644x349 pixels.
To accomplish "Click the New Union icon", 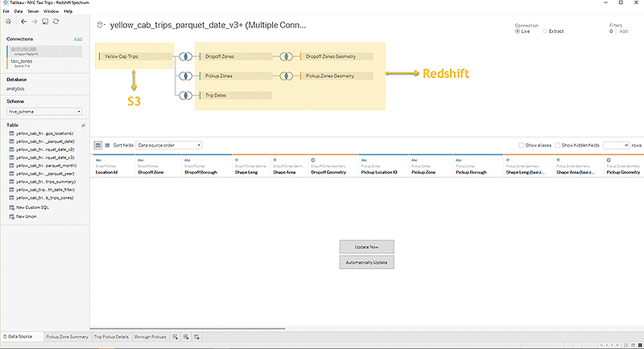I will tap(11, 216).
